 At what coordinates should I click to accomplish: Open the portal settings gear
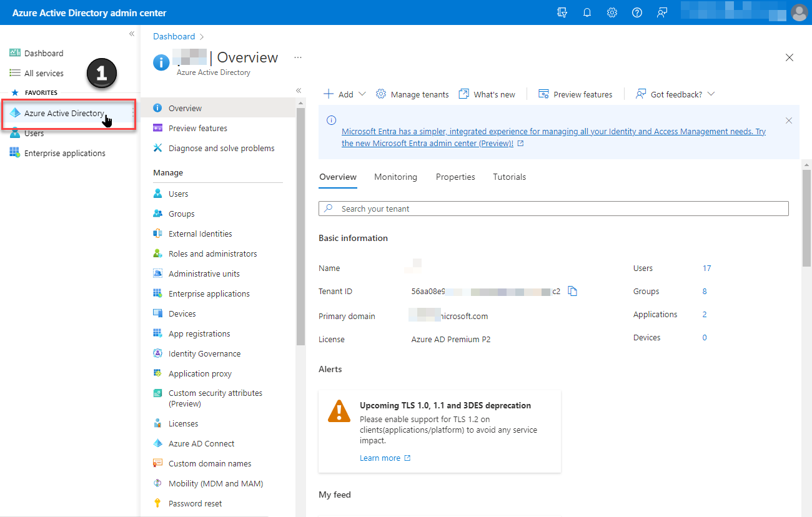612,12
